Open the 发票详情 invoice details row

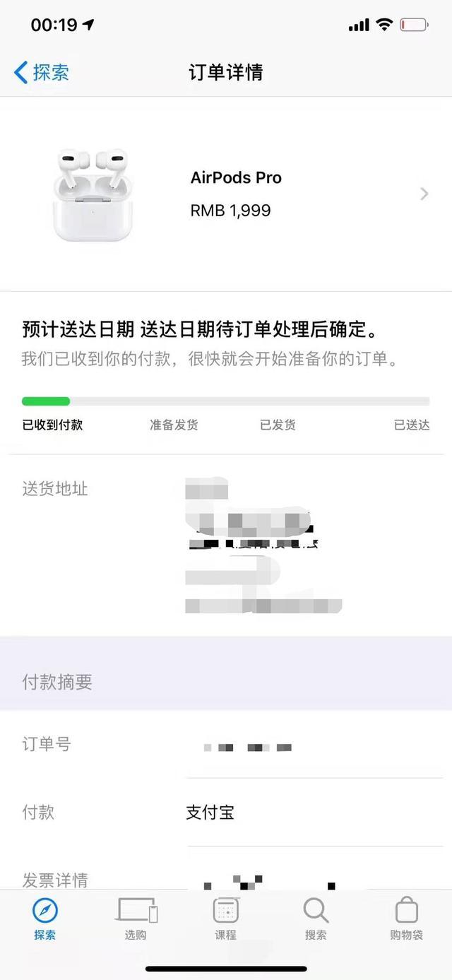[226, 872]
